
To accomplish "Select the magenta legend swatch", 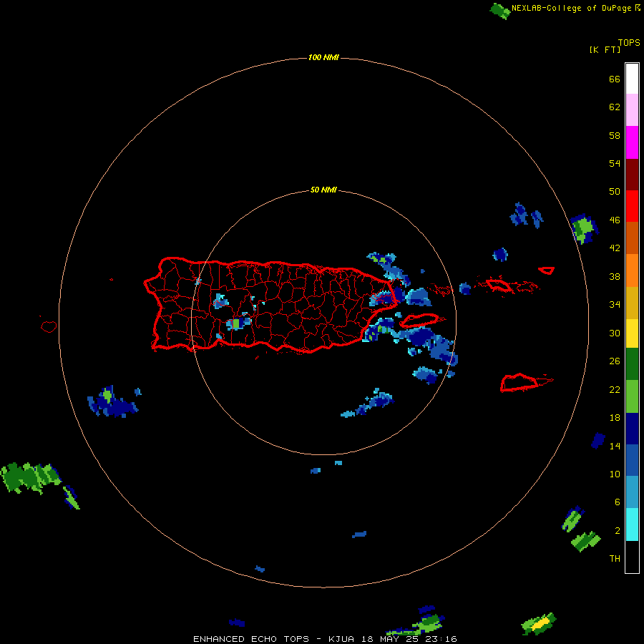I will pos(632,142).
